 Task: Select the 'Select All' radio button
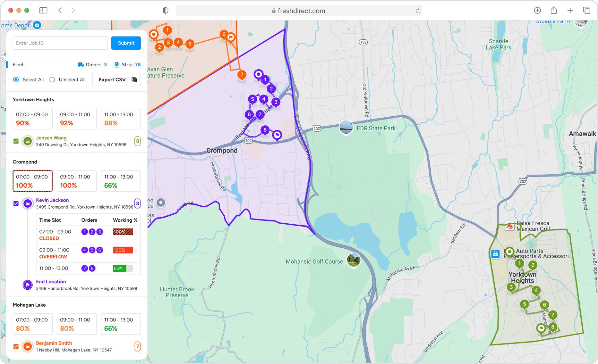pyautogui.click(x=16, y=80)
